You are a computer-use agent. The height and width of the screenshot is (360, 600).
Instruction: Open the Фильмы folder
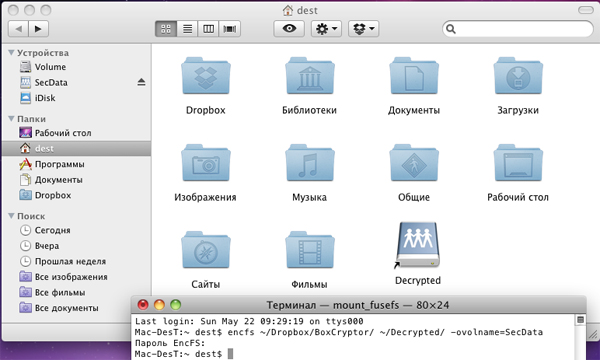[310, 250]
